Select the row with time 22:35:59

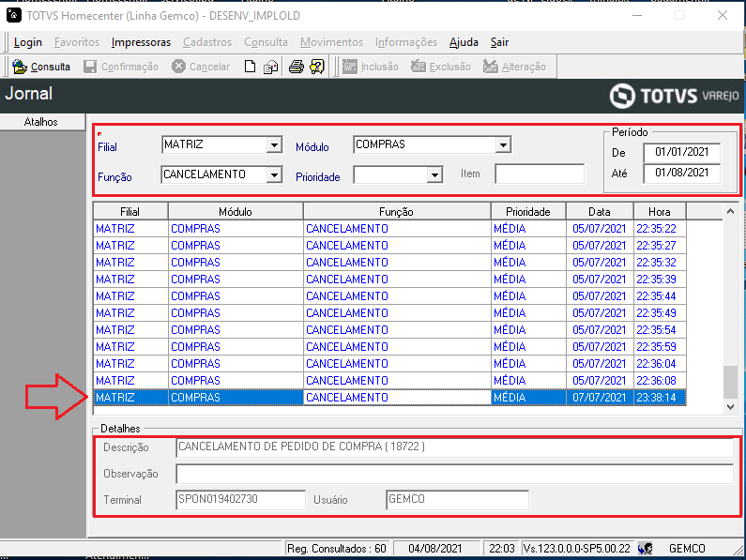click(389, 347)
